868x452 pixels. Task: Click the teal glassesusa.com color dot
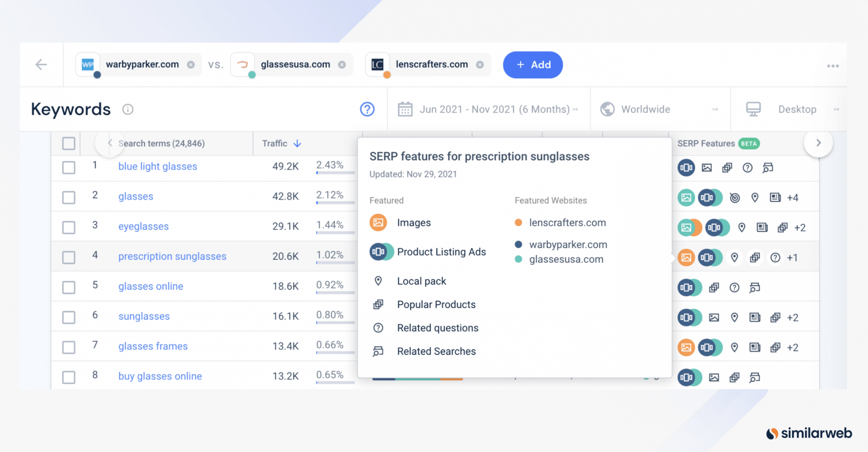518,259
